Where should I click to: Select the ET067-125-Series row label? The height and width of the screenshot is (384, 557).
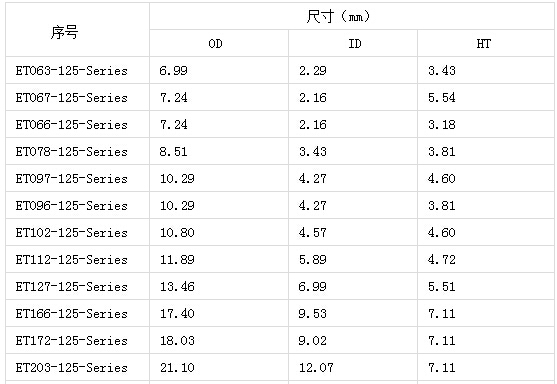tap(71, 98)
